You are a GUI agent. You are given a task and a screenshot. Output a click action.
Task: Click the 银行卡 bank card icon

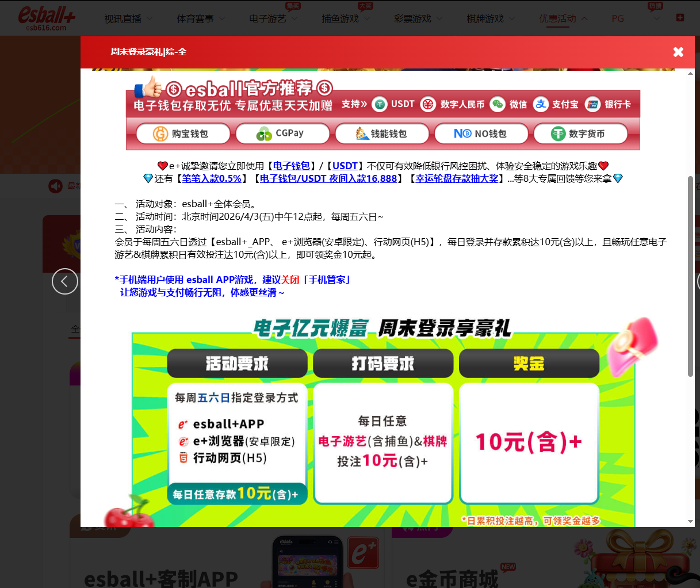[x=592, y=104]
